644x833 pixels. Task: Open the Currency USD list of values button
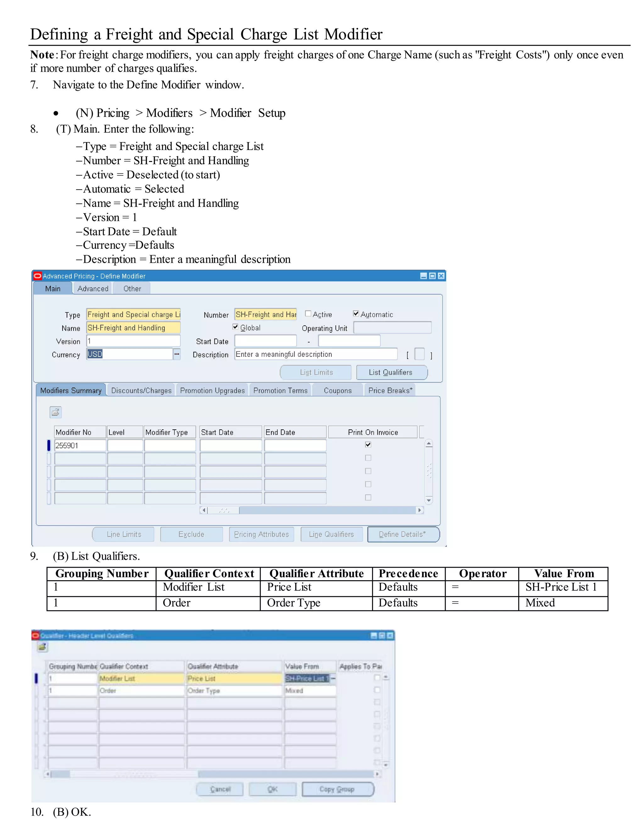177,354
